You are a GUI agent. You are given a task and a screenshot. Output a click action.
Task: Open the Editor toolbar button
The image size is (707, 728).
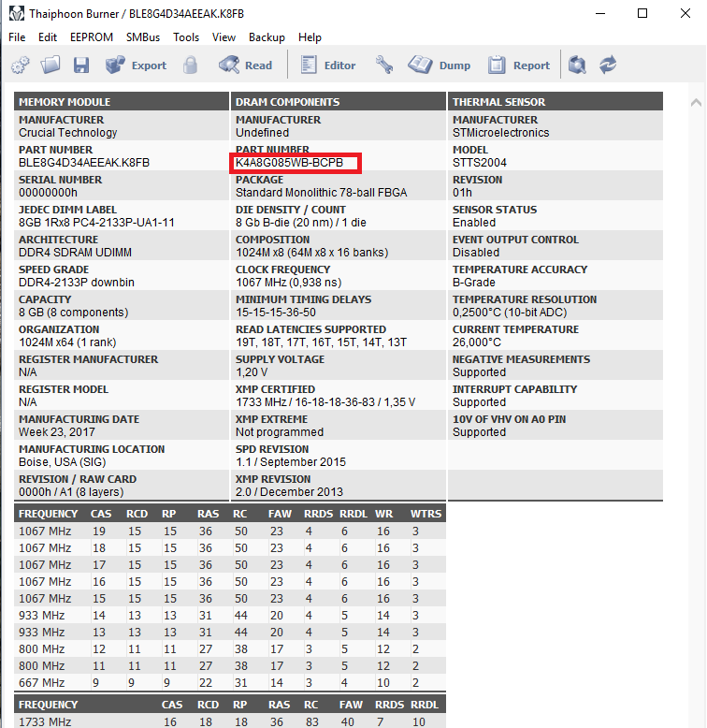point(328,65)
